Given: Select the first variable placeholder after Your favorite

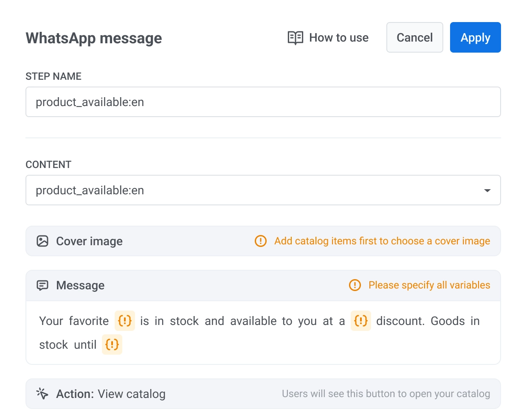Looking at the screenshot, I should [124, 321].
